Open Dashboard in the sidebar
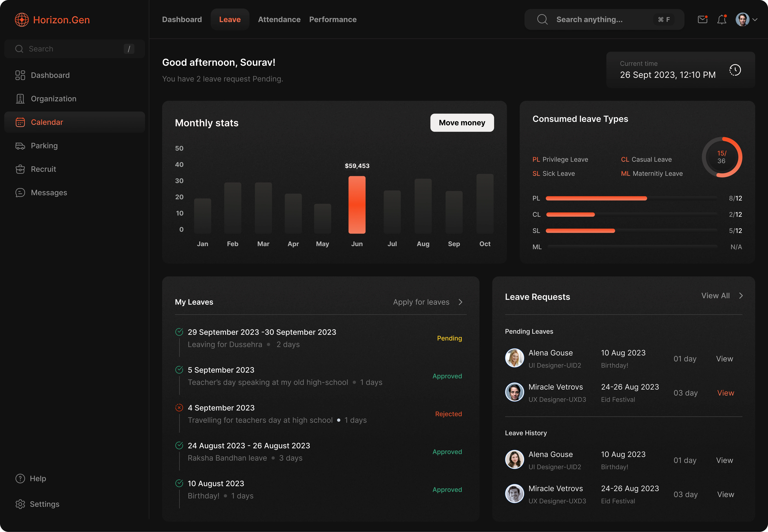Viewport: 768px width, 532px height. point(75,75)
